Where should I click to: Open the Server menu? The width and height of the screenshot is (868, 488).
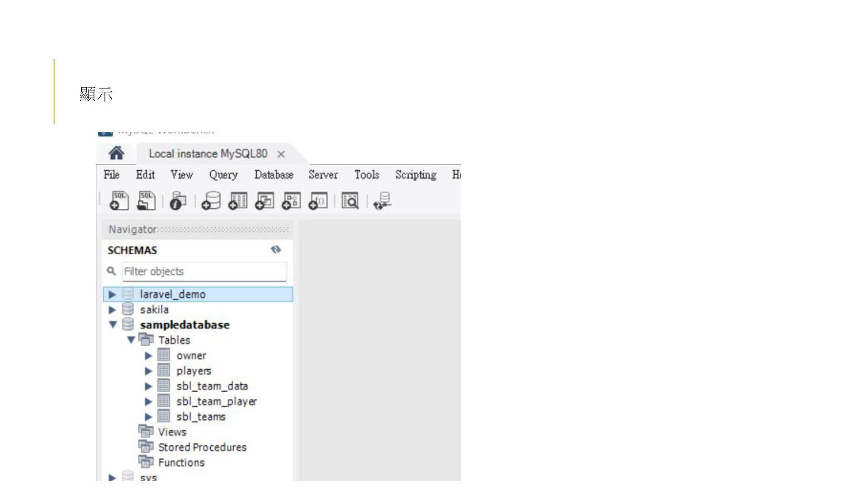[x=323, y=175]
